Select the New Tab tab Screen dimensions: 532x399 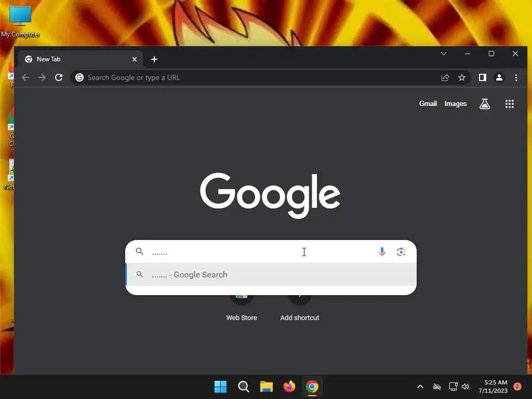[x=81, y=59]
